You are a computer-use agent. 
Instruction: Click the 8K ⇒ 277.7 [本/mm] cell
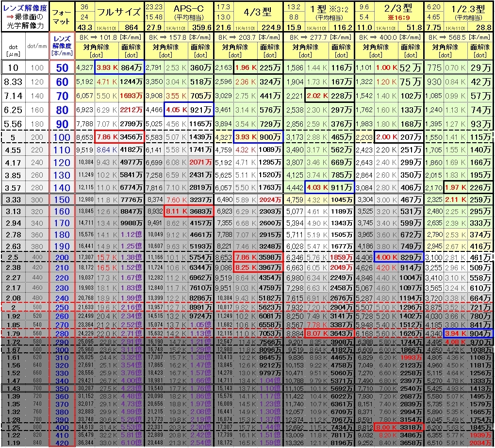319,37
